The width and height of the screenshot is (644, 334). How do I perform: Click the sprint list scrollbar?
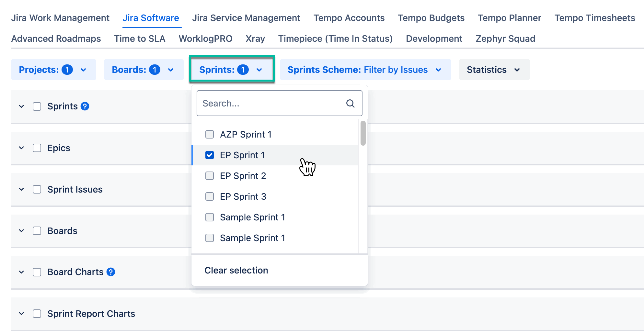click(363, 133)
